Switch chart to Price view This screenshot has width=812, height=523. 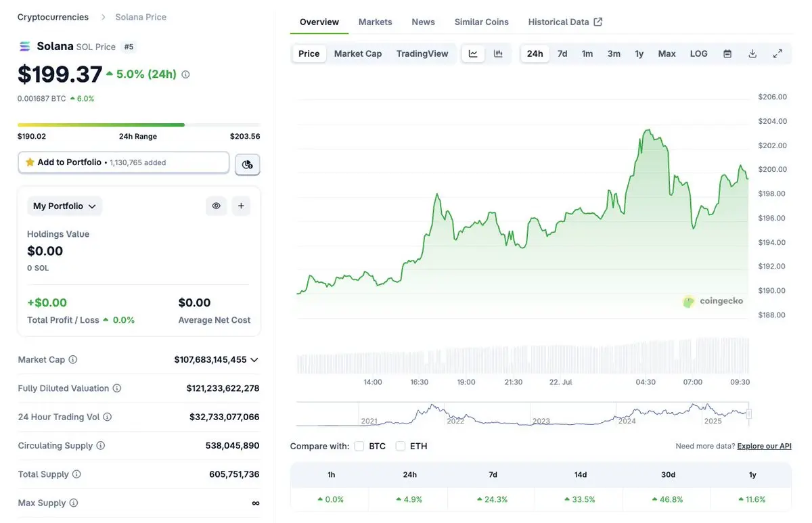309,53
